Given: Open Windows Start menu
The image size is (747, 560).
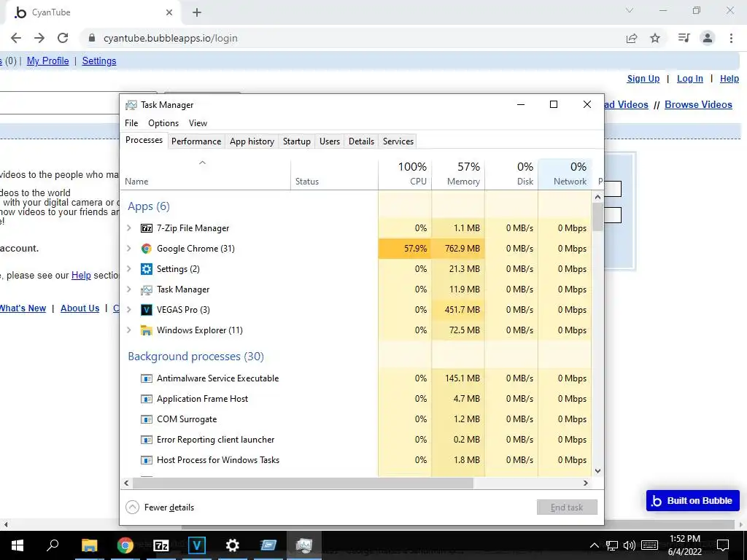Looking at the screenshot, I should pyautogui.click(x=18, y=545).
